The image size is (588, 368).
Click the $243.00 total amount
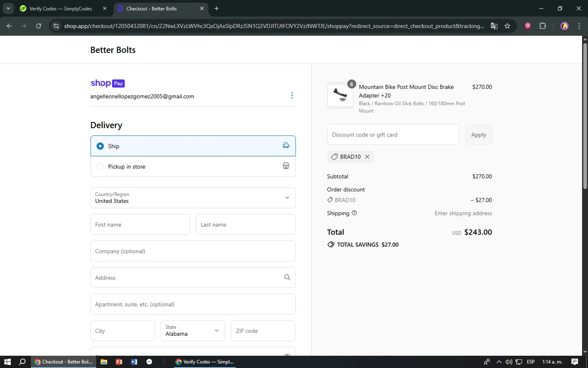[x=478, y=232]
